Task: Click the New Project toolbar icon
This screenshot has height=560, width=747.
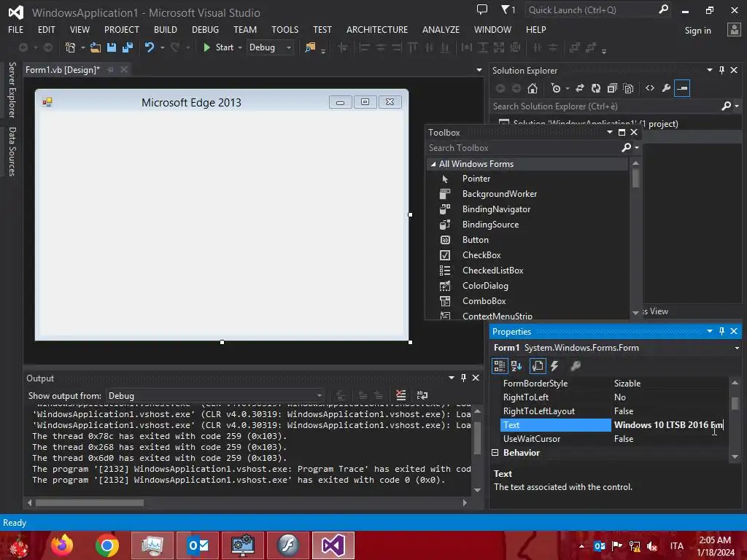Action: coord(71,47)
